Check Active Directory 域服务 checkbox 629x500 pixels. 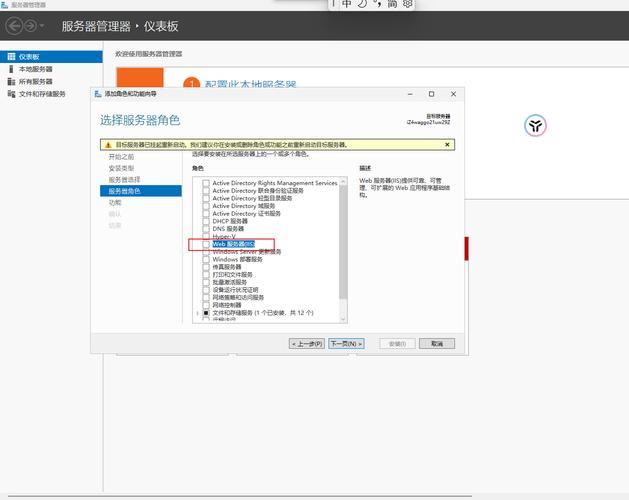(x=206, y=206)
